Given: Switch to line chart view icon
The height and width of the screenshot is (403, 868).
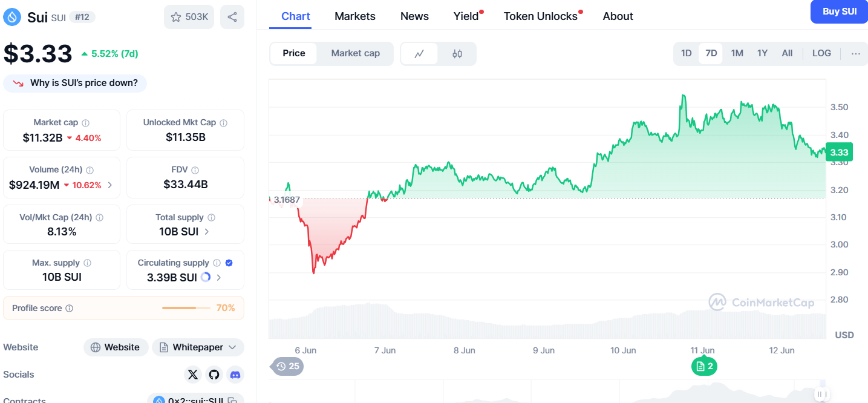Looking at the screenshot, I should pyautogui.click(x=419, y=53).
